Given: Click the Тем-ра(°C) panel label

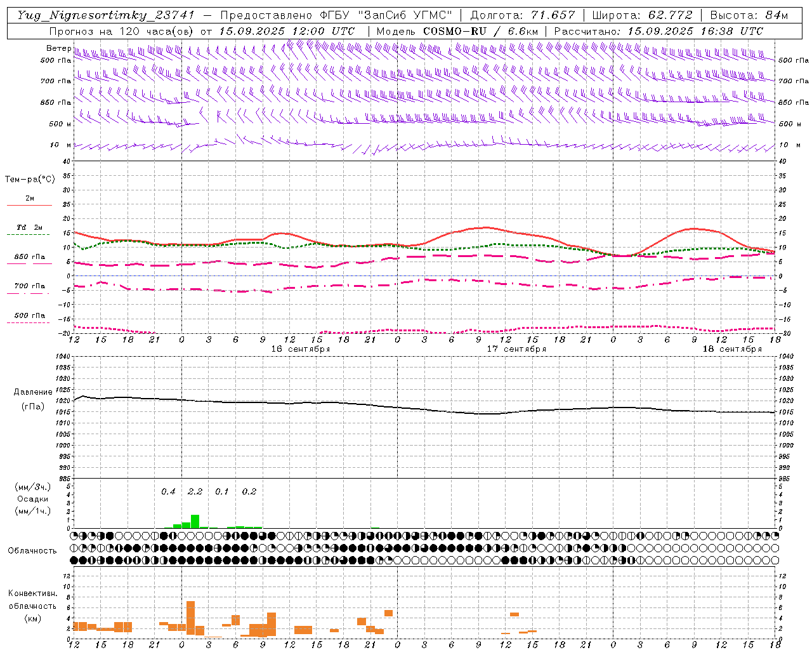Looking at the screenshot, I should coord(30,179).
